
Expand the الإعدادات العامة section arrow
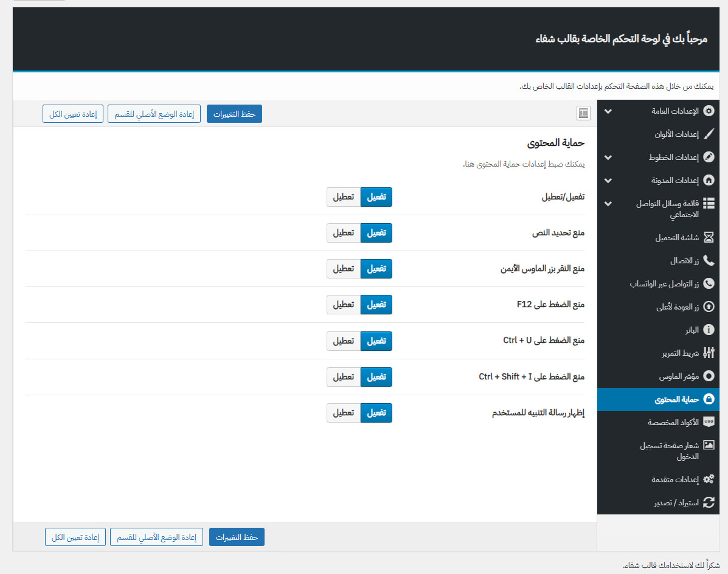[608, 112]
